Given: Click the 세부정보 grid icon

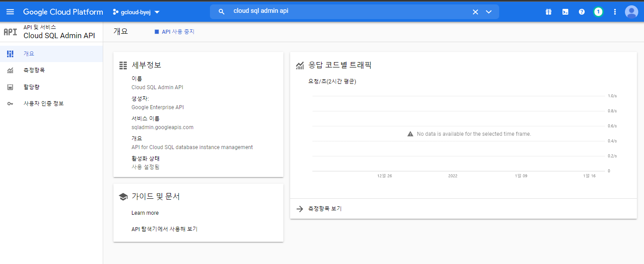Looking at the screenshot, I should (123, 65).
